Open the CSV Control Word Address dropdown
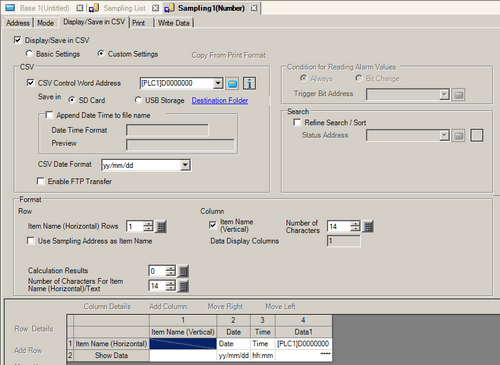Image resolution: width=500 pixels, height=365 pixels. 218,83
